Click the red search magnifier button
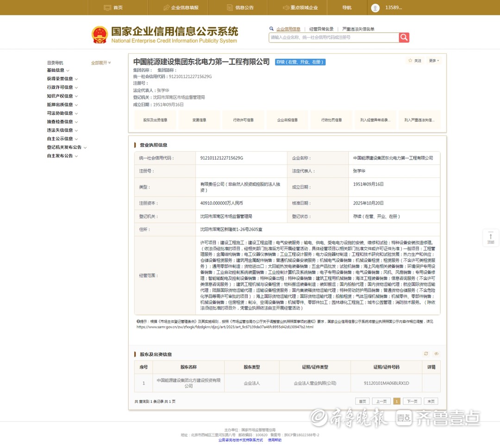The width and height of the screenshot is (500, 448). 404,37
